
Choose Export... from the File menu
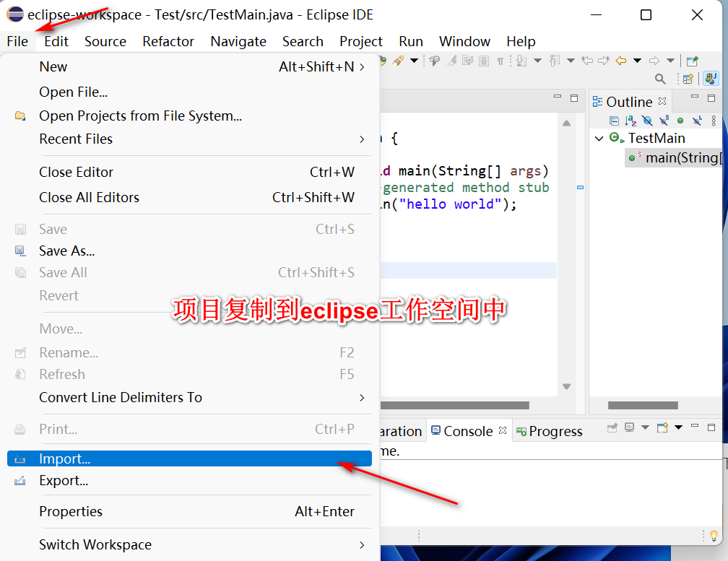pyautogui.click(x=189, y=481)
